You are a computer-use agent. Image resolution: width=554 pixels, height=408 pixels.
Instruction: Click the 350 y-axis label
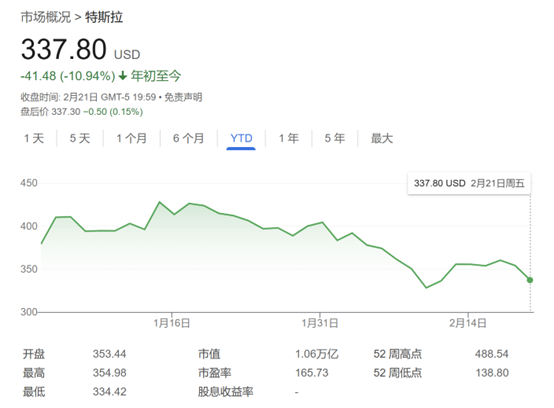click(x=29, y=269)
